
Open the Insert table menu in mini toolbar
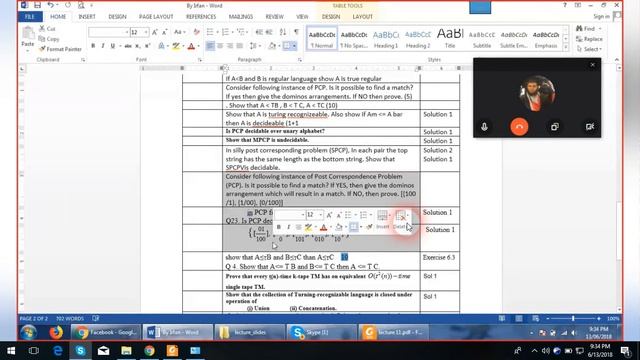point(383,220)
